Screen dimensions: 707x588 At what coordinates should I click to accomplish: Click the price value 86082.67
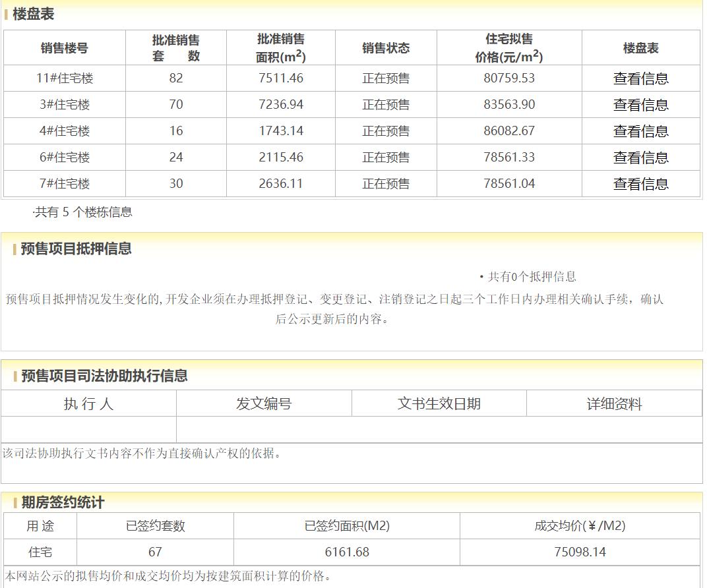click(509, 131)
